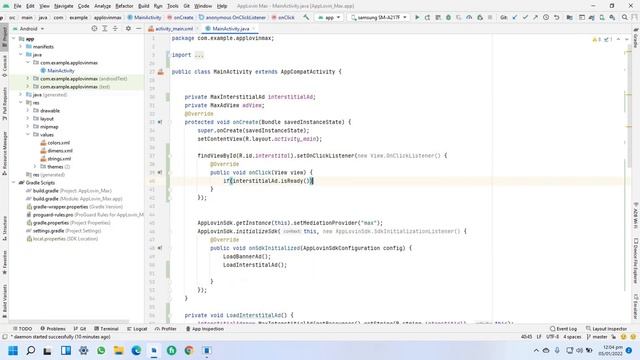Open the Navigate menu
The image size is (640, 360).
click(x=64, y=6)
